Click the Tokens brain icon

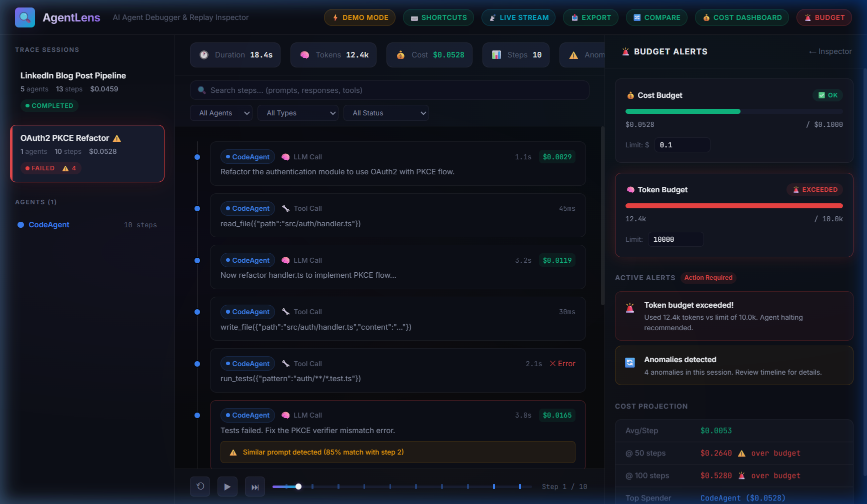pos(304,55)
